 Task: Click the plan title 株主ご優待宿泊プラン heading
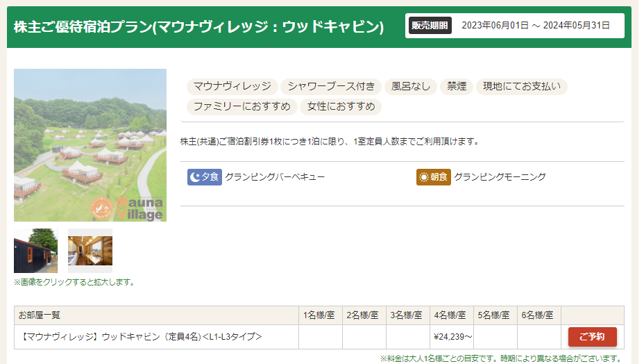(198, 27)
